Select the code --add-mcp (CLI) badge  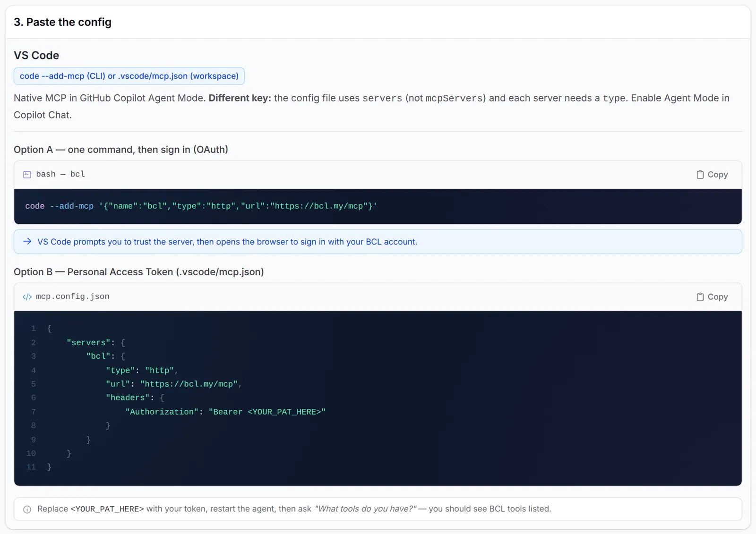tap(129, 76)
